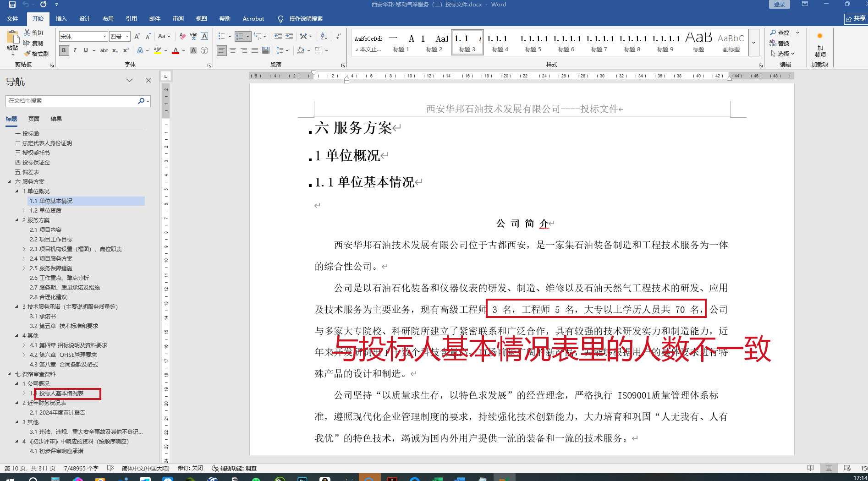Click the Cut (剪切) scissors button
The height and width of the screenshot is (481, 868).
click(x=33, y=33)
